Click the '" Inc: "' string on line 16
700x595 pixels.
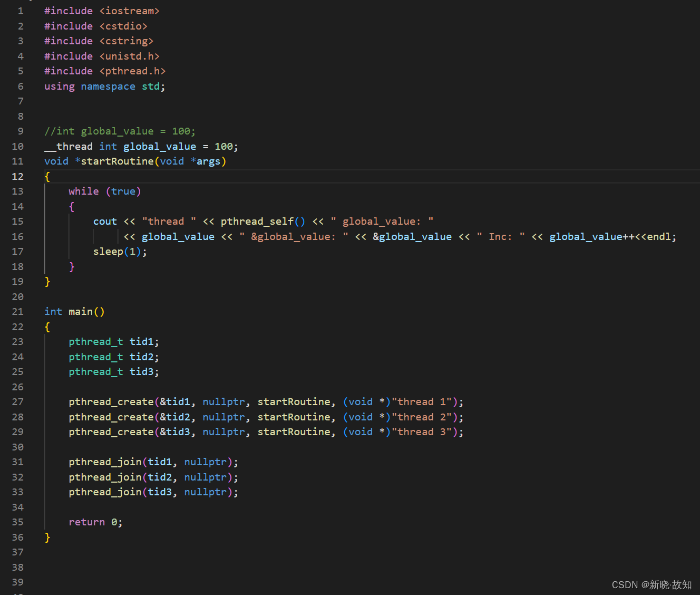(x=501, y=237)
